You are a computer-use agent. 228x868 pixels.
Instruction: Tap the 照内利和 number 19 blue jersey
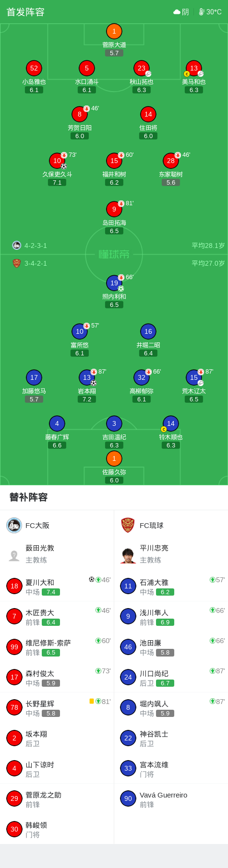114,283
